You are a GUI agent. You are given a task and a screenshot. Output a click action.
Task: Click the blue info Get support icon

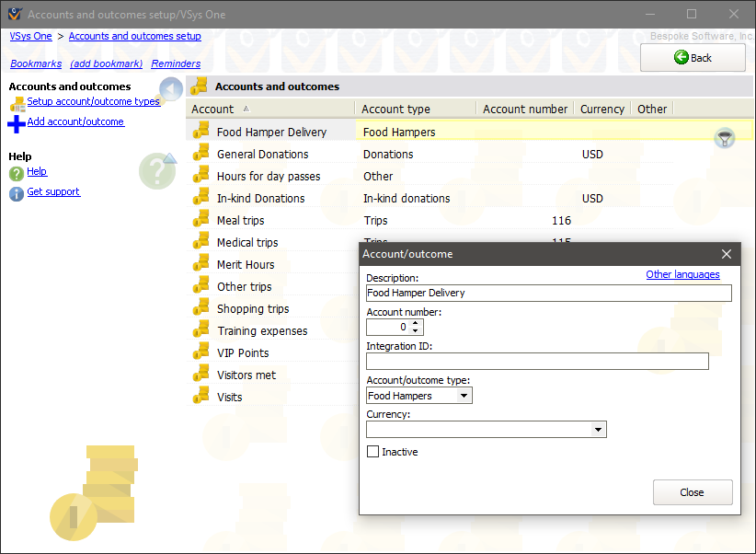[x=17, y=193]
